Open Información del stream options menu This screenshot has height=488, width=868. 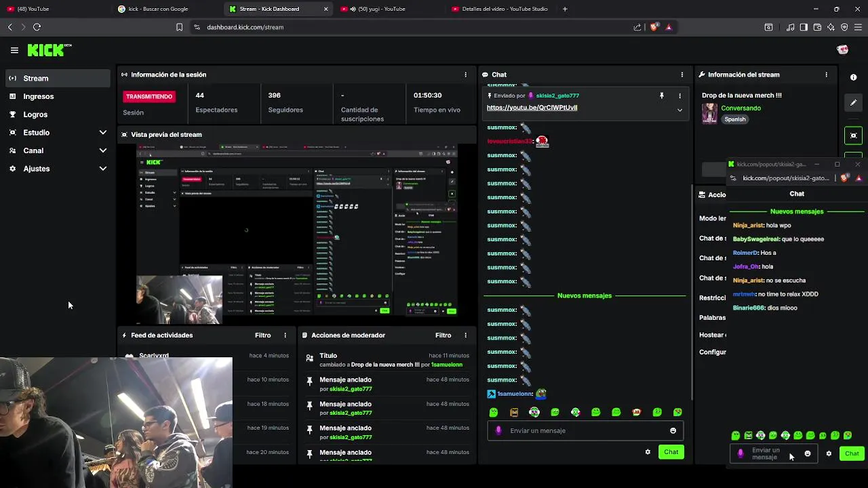point(826,75)
